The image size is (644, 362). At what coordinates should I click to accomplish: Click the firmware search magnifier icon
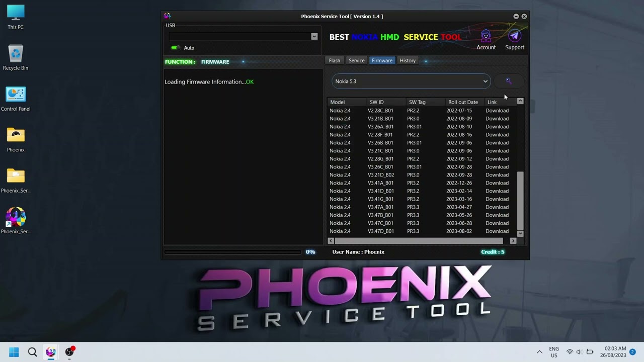509,81
